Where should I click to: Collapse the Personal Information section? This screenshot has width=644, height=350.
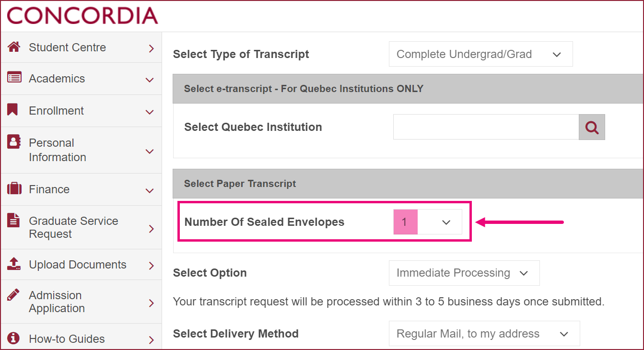[x=152, y=150]
